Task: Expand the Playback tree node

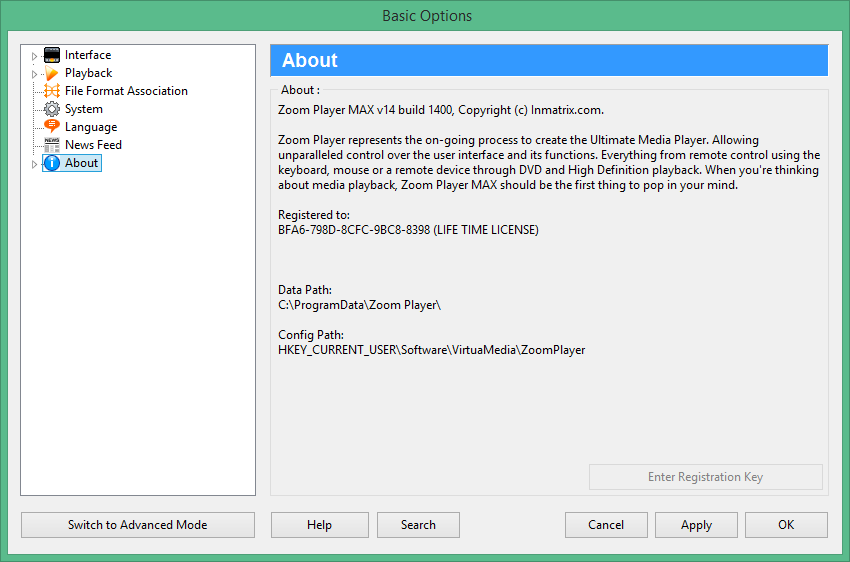Action: 34,74
